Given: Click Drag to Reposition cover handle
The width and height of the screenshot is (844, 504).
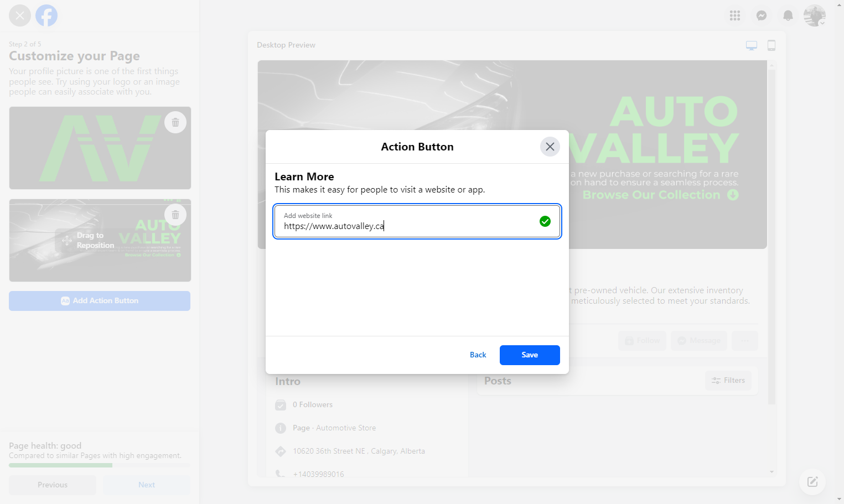Looking at the screenshot, I should tap(89, 241).
